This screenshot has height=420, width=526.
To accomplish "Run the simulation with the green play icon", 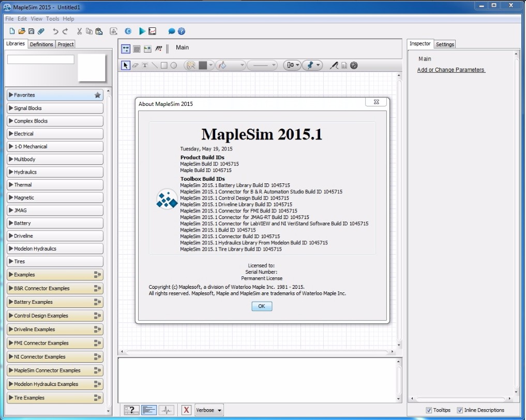I will click(x=142, y=32).
